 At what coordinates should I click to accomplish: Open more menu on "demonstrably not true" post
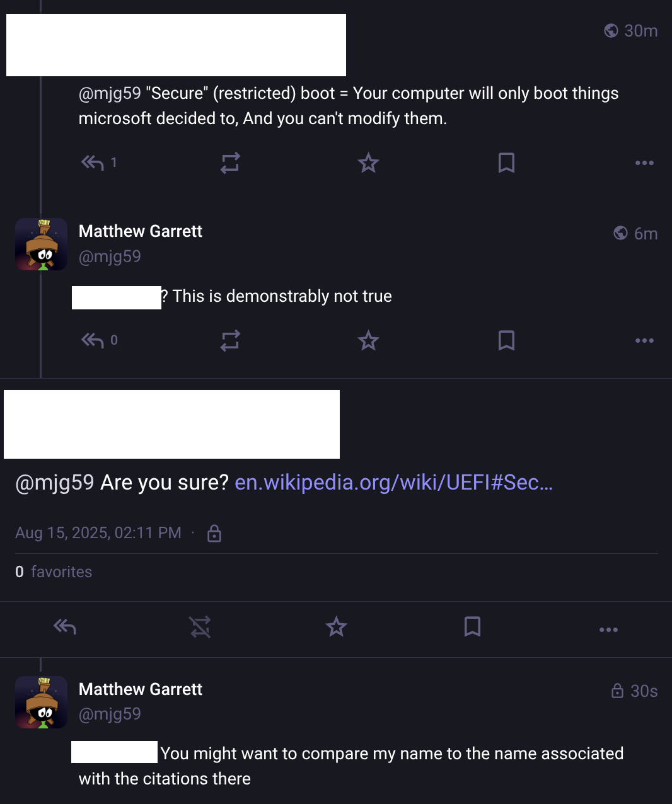pyautogui.click(x=644, y=341)
